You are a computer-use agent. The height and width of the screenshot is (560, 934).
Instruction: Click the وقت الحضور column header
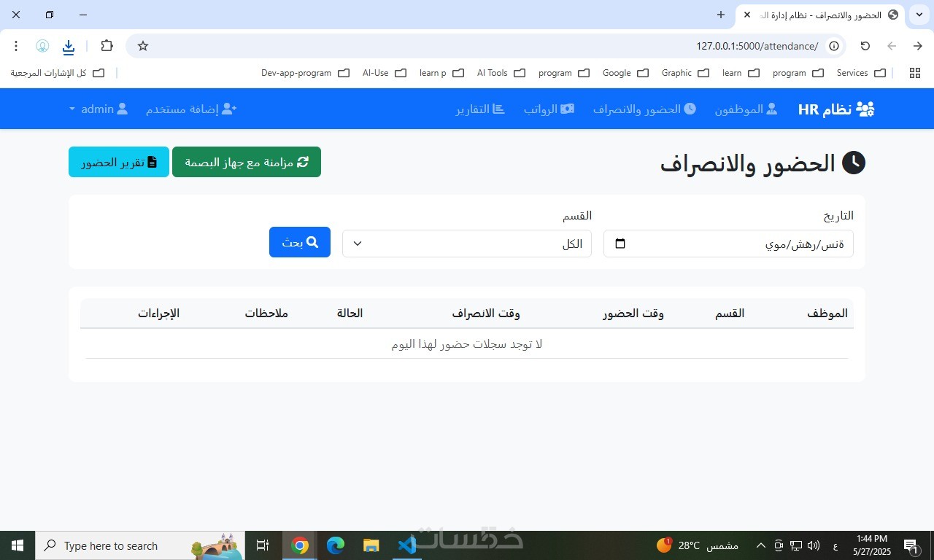(633, 314)
